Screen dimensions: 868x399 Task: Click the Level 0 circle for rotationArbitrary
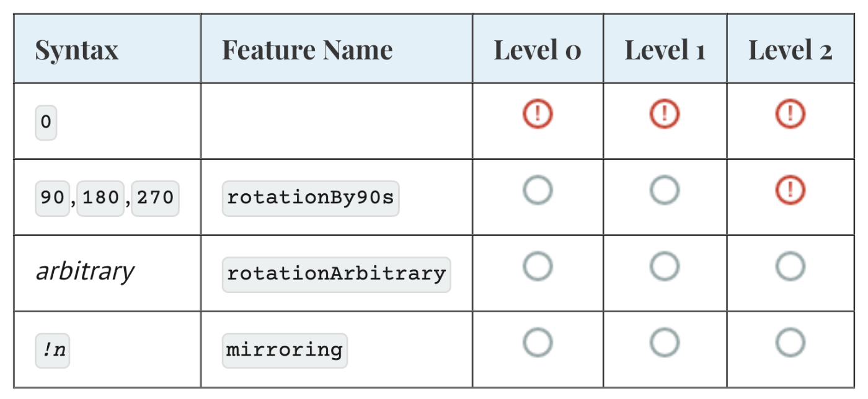pos(537,266)
